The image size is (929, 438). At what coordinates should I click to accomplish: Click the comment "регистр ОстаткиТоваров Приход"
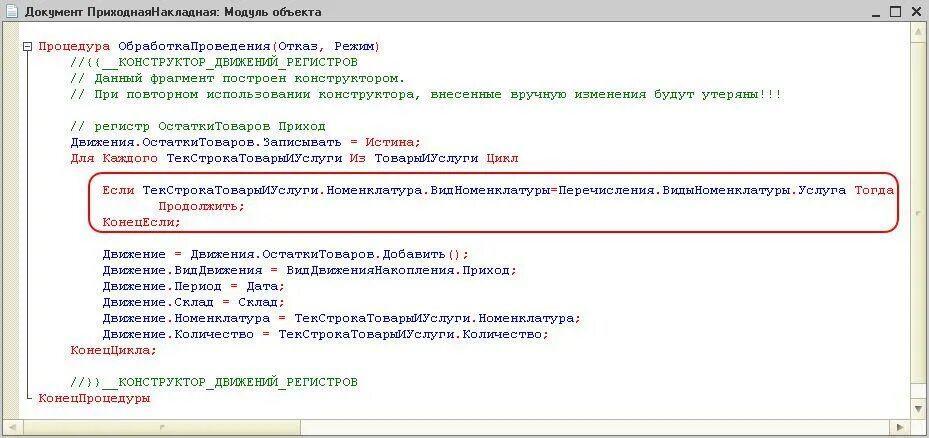tap(198, 126)
